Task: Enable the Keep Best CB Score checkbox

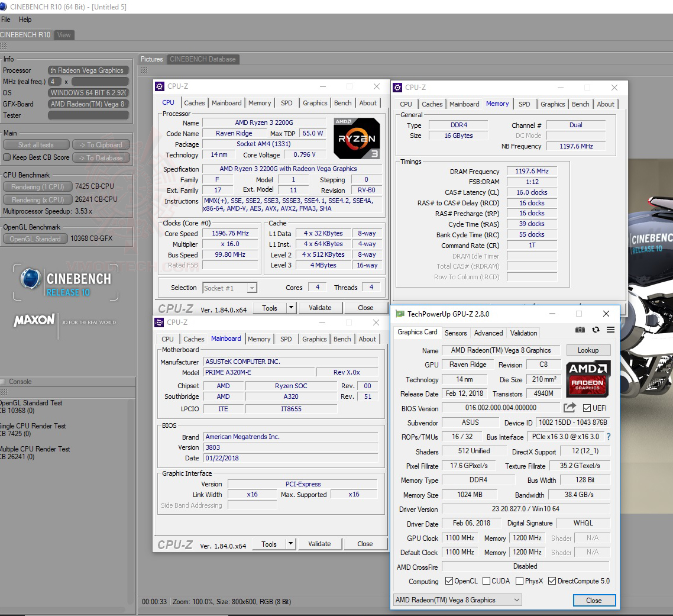Action: (x=7, y=157)
